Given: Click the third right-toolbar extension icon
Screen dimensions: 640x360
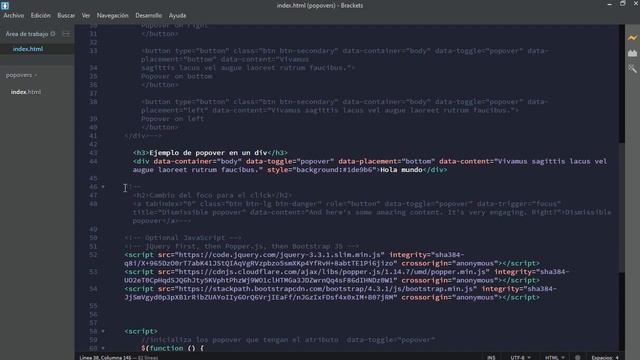Looking at the screenshot, I should [x=632, y=69].
